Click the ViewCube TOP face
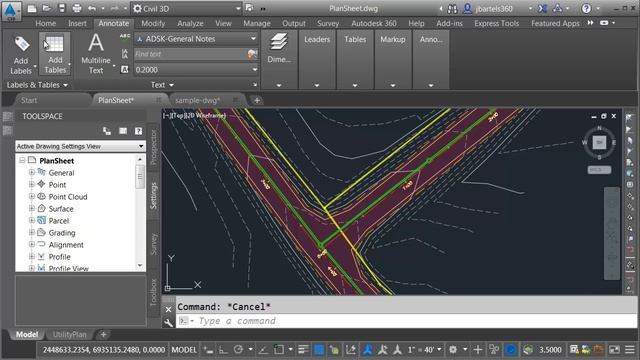The image size is (640, 360). [x=599, y=142]
